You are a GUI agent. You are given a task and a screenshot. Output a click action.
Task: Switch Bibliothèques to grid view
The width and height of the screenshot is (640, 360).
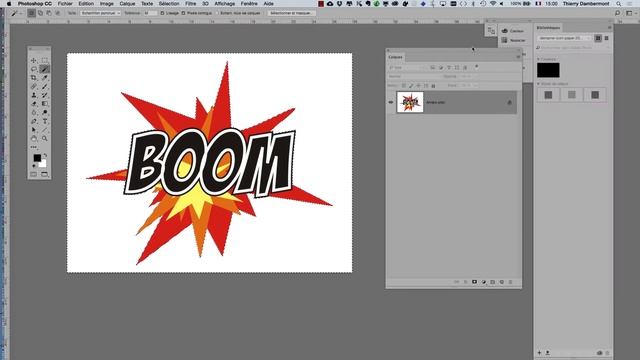click(x=598, y=38)
